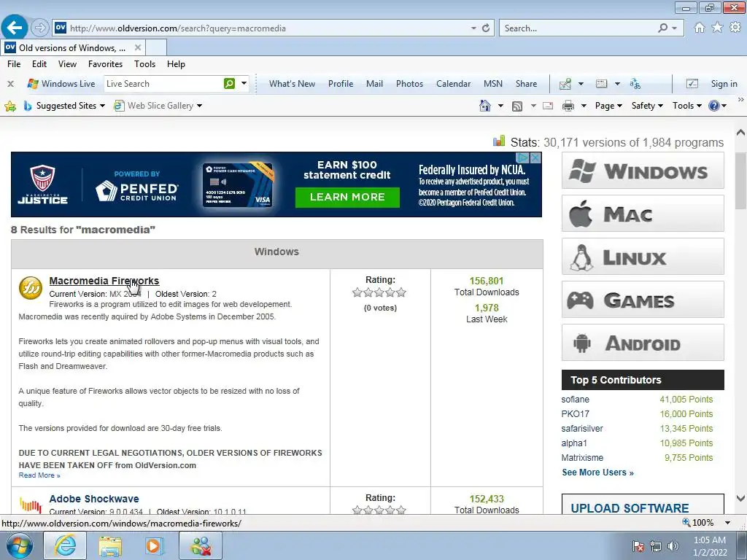This screenshot has width=747, height=560.
Task: Click the fifth rating star for Fireworks
Action: click(401, 292)
